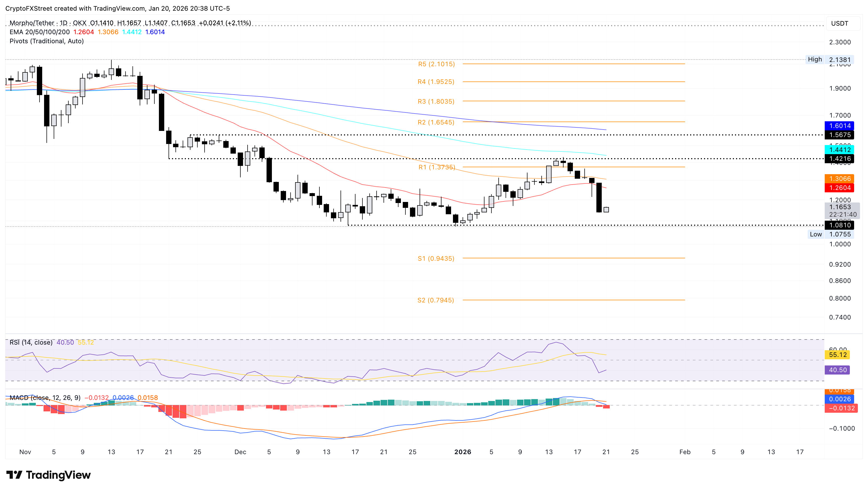
Task: Select the Pivots (Traditional, Auto) legend
Action: click(46, 41)
